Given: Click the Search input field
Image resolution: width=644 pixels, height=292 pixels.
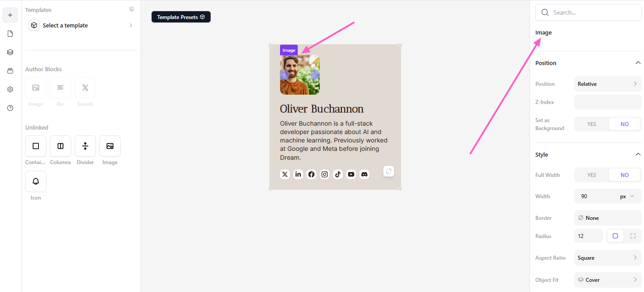Looking at the screenshot, I should pyautogui.click(x=592, y=12).
